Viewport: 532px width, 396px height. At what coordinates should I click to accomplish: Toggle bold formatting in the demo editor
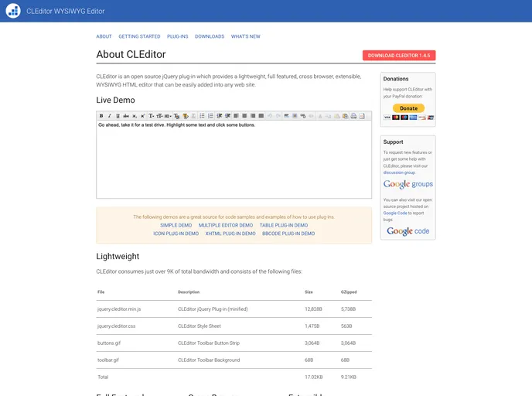point(101,116)
